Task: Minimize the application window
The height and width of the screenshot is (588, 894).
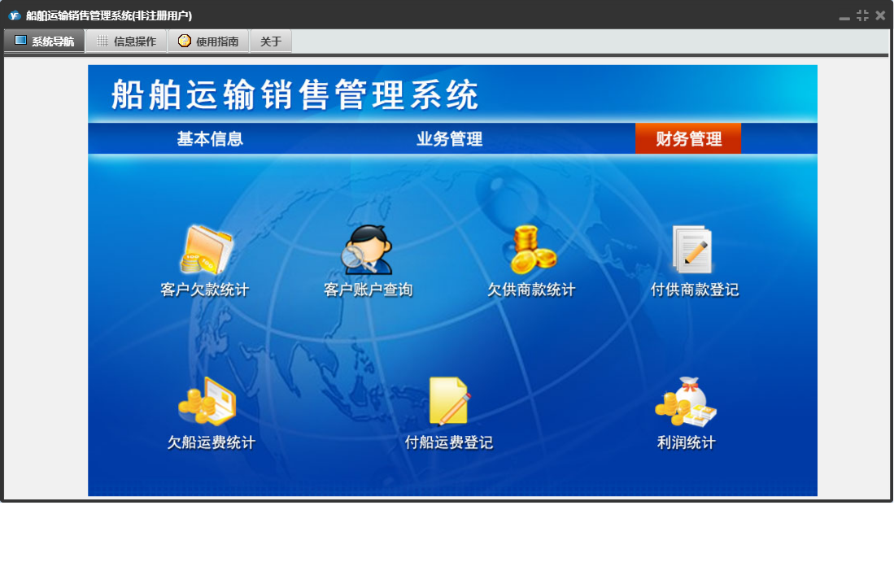Action: click(x=844, y=16)
